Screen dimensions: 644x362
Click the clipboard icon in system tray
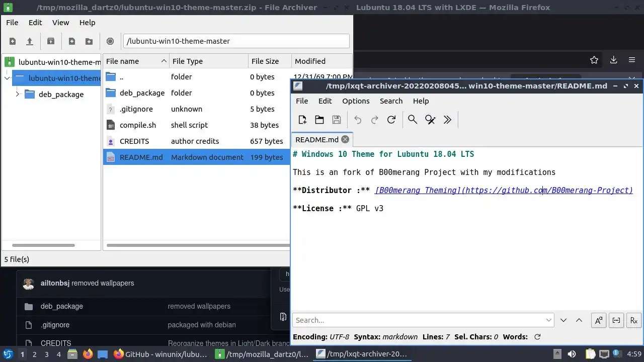590,354
